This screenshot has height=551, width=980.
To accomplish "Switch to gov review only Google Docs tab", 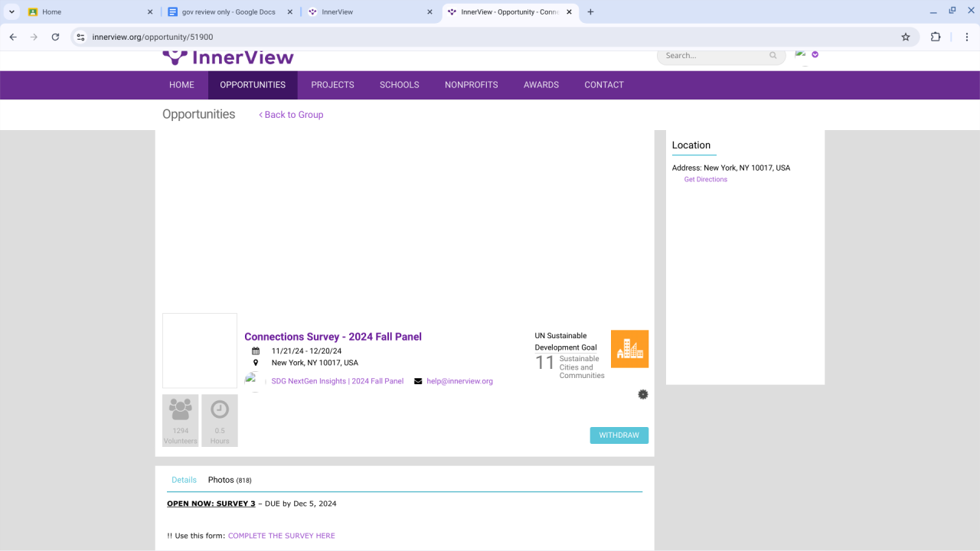I will click(x=230, y=12).
